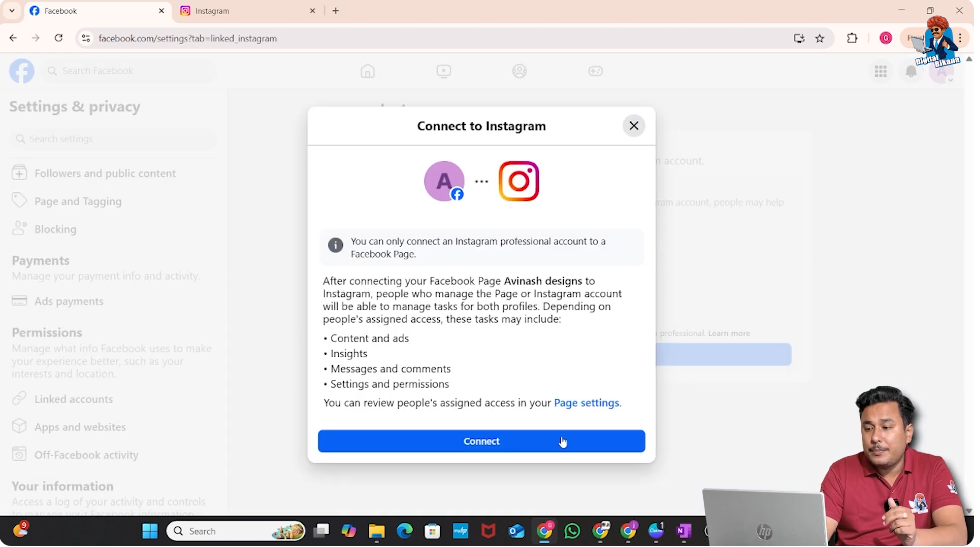The image size is (980, 547).
Task: Launch Microsoft Edge from the taskbar
Action: (x=404, y=531)
